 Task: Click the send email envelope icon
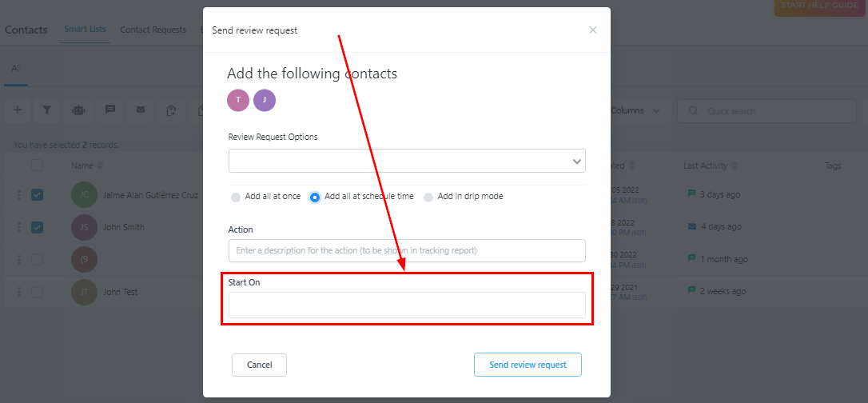pos(141,110)
